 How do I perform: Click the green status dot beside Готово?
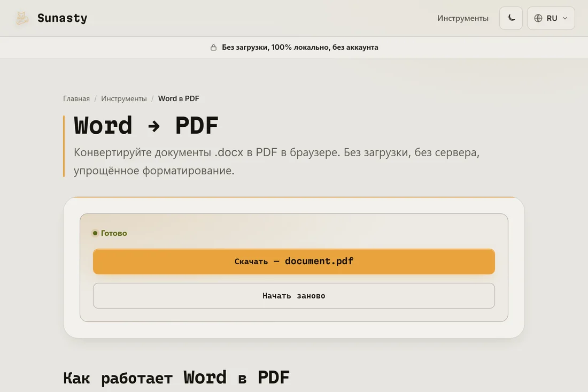[x=95, y=233]
